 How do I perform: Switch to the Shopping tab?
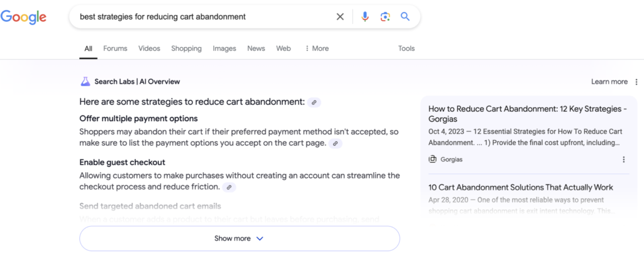(186, 48)
